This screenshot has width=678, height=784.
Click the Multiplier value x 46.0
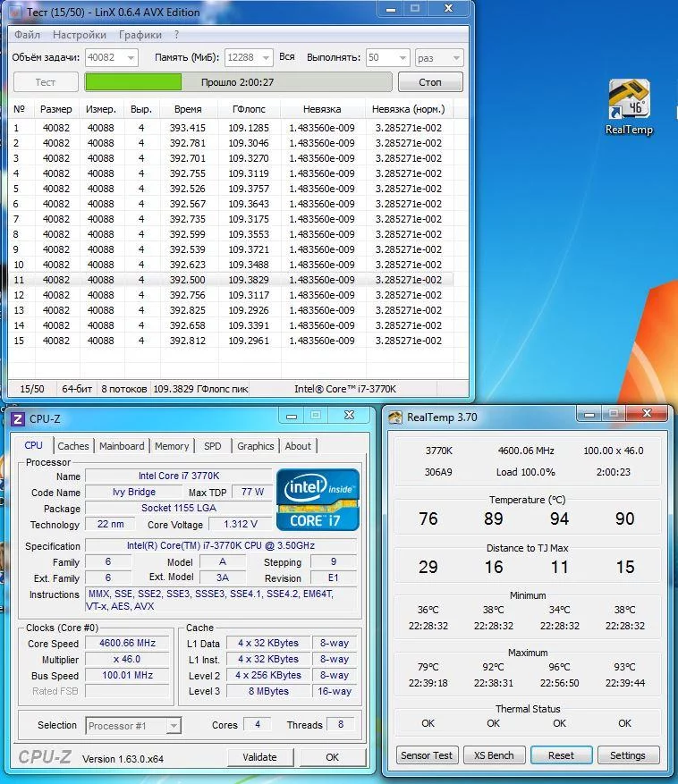[x=128, y=659]
